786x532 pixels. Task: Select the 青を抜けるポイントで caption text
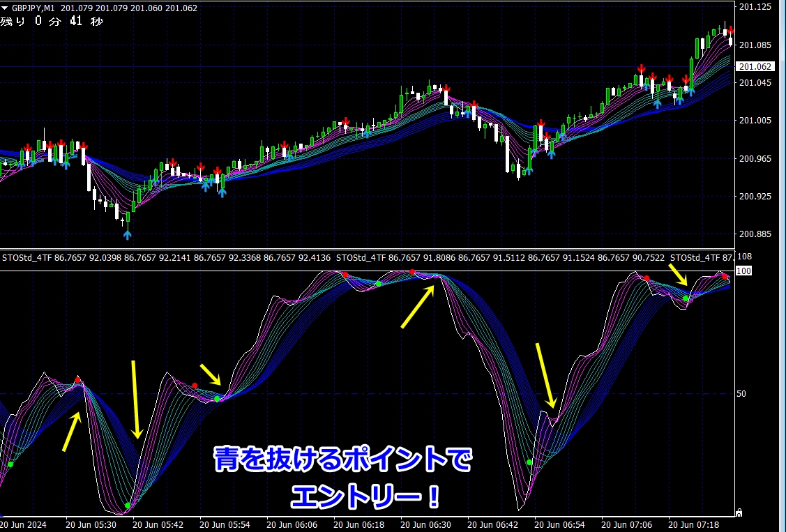click(342, 461)
